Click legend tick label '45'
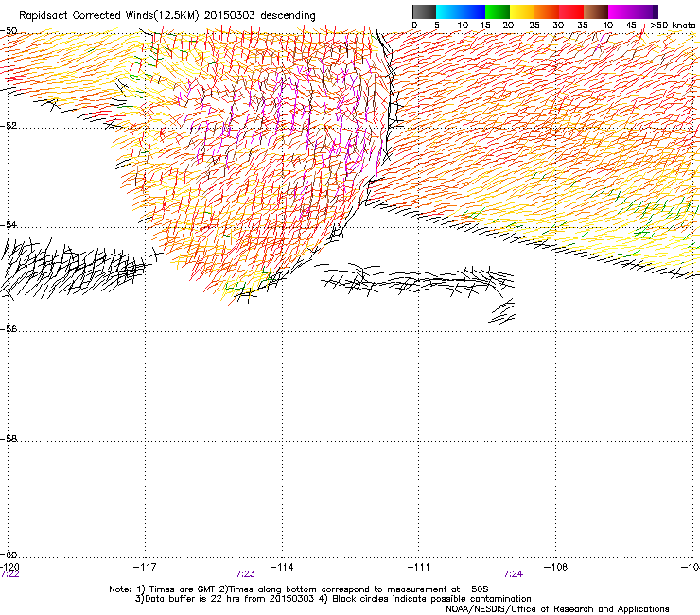This screenshot has width=700, height=615. [x=631, y=26]
